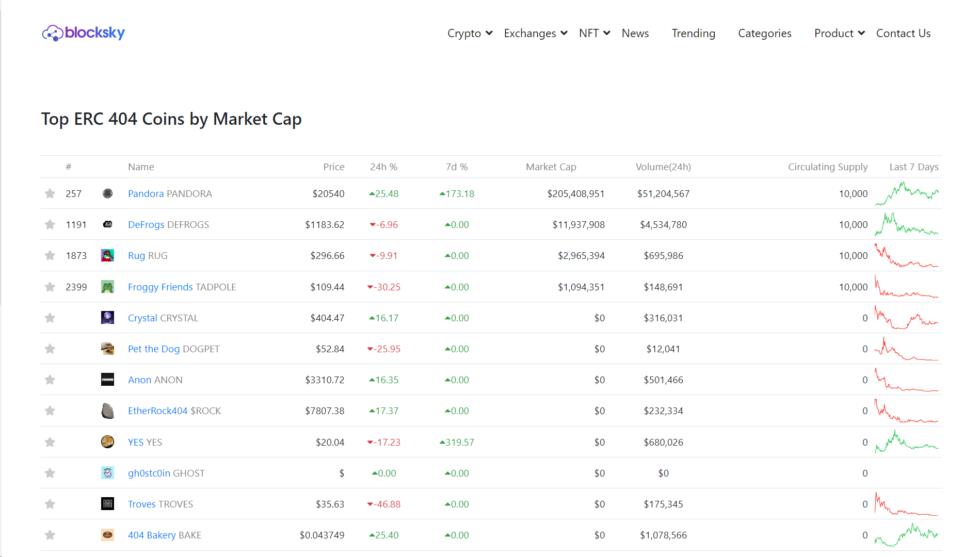Open the Anon ANON coin link
The image size is (980, 557).
pyautogui.click(x=155, y=380)
